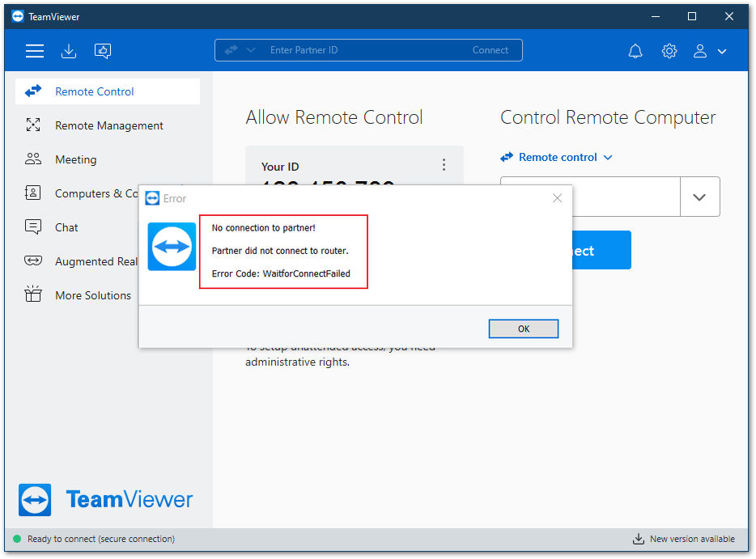Click the user account profile icon
Viewport: 756px width, 559px height.
[x=700, y=51]
